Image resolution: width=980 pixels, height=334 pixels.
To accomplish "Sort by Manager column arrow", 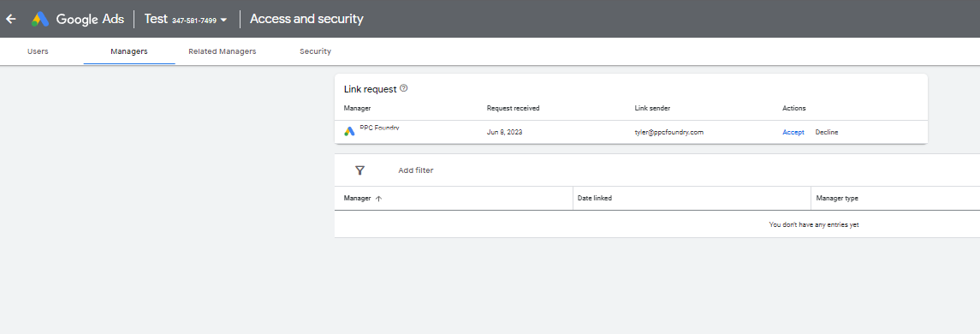I will (378, 199).
